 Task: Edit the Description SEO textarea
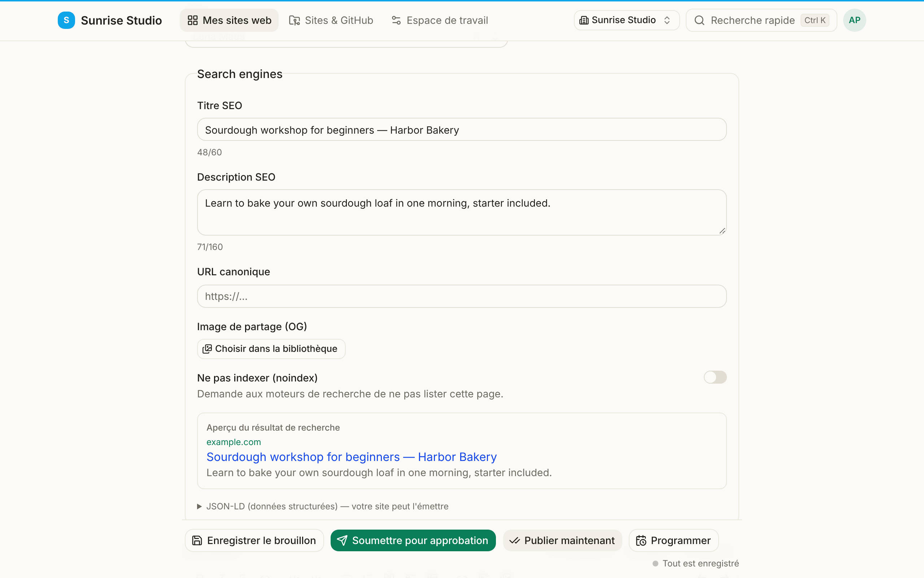tap(462, 212)
